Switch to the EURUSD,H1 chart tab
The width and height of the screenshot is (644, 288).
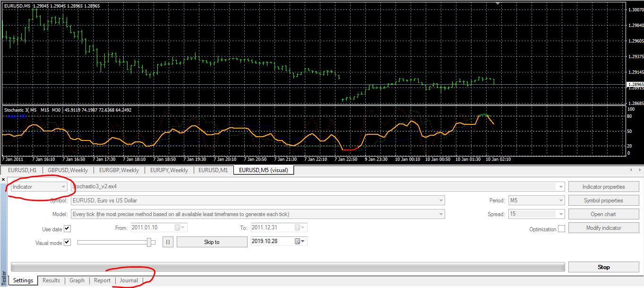(x=22, y=170)
